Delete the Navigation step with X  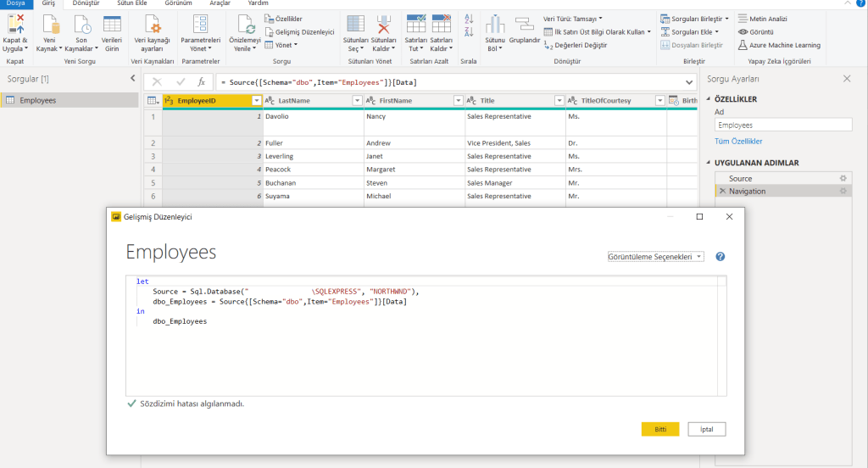[x=722, y=192]
